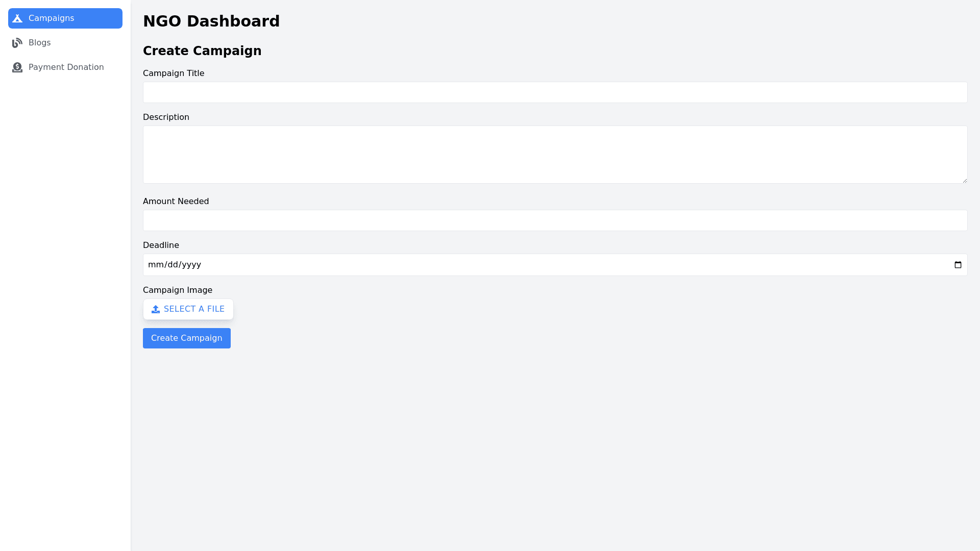The image size is (980, 551).
Task: Click the Amount Needed label text
Action: click(x=176, y=202)
